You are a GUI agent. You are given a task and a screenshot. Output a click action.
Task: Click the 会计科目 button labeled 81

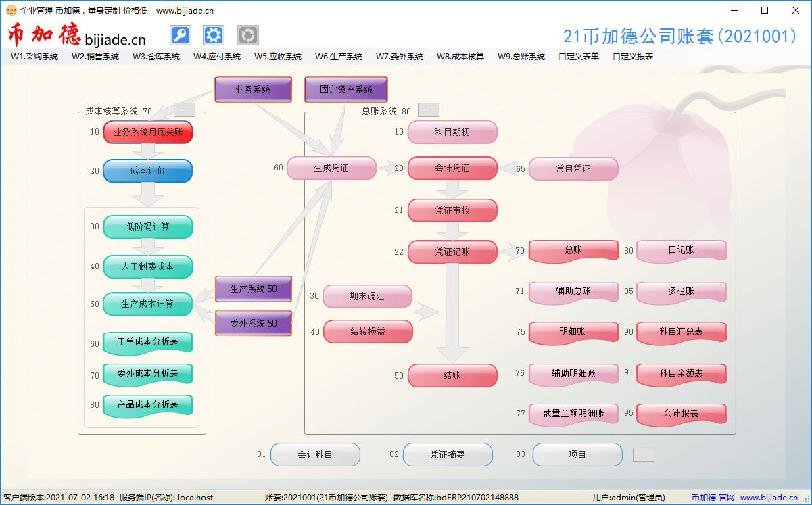[x=315, y=454]
